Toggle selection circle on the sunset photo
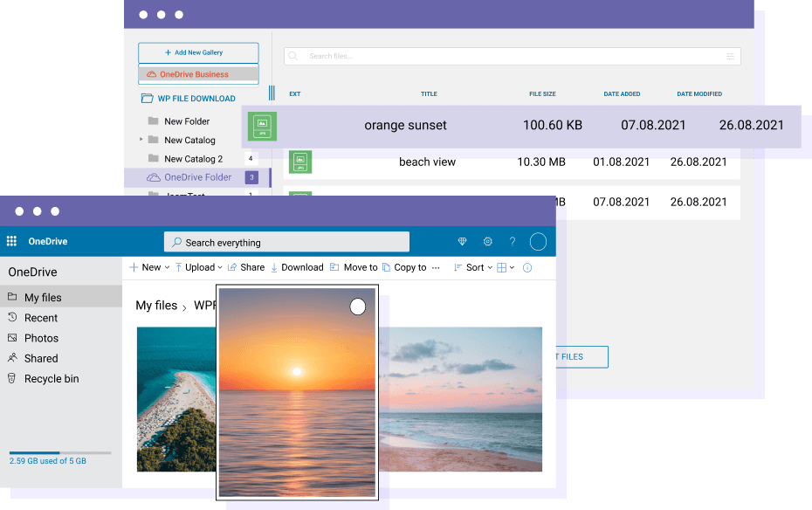 pyautogui.click(x=358, y=307)
